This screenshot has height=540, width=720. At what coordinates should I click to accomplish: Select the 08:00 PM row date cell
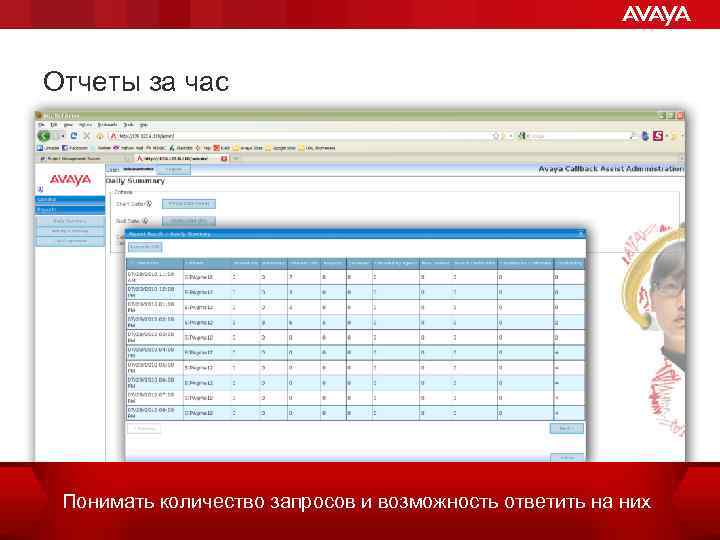[155, 413]
